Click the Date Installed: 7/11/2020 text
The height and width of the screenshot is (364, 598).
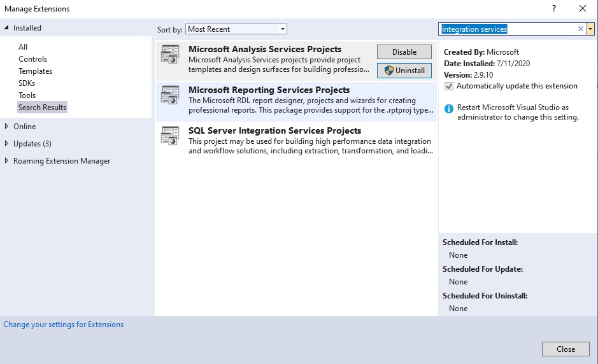point(487,63)
